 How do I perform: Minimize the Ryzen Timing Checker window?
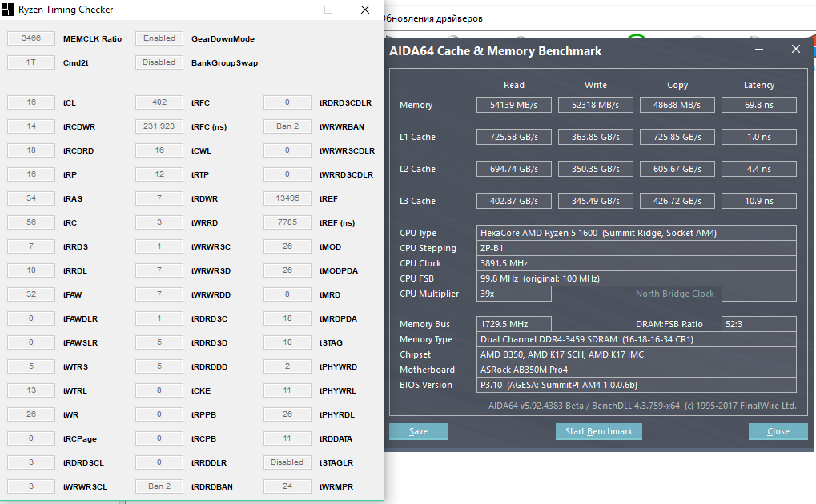coord(291,10)
